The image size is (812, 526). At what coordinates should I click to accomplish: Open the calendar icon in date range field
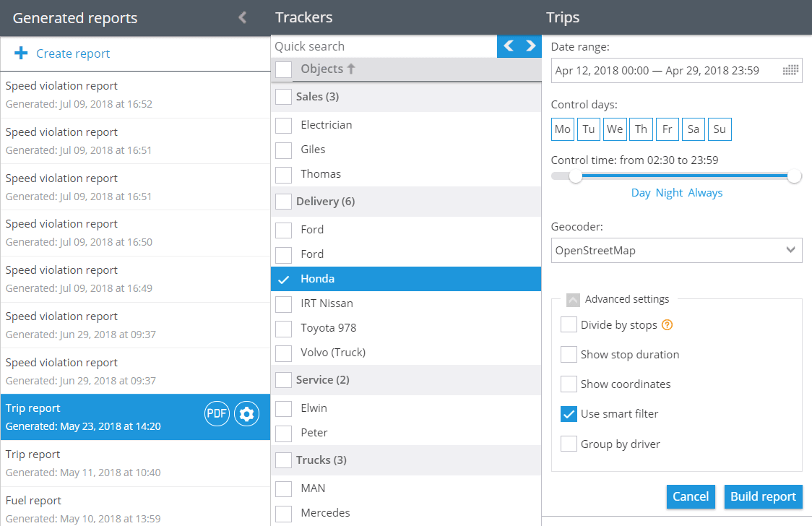(790, 70)
